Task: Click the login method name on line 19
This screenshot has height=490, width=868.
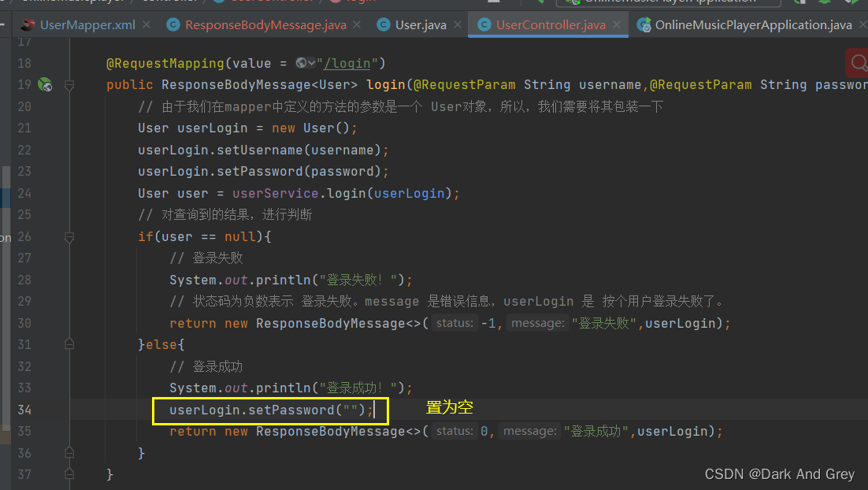Action: click(x=386, y=85)
